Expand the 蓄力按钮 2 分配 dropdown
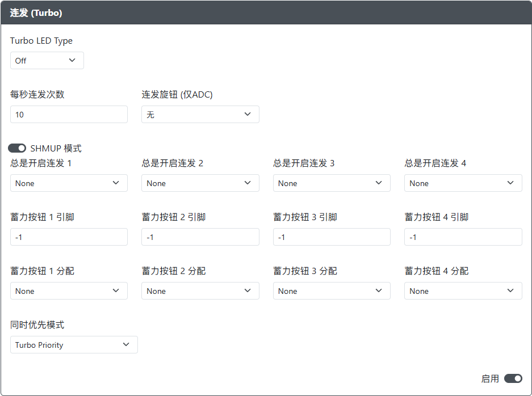This screenshot has width=532, height=396. 200,291
